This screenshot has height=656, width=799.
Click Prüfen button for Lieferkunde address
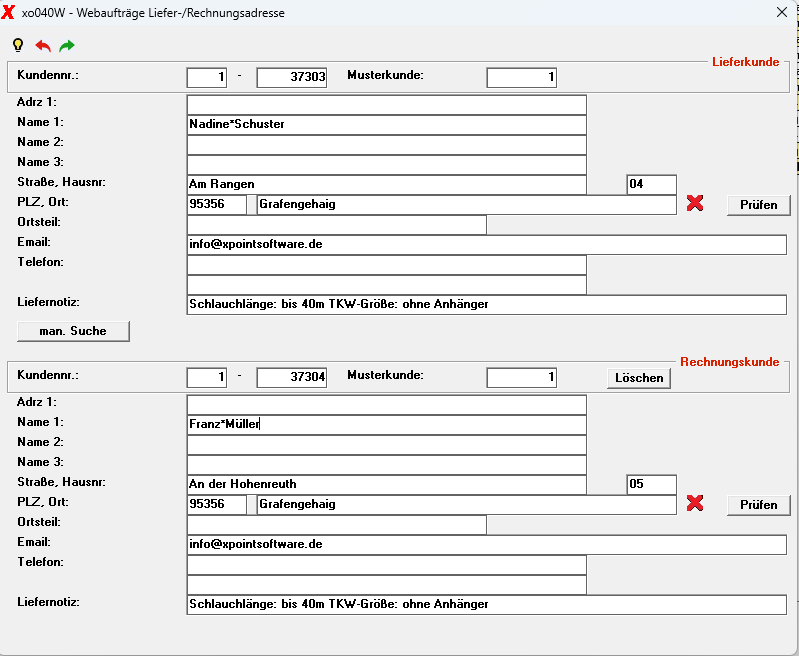click(758, 205)
